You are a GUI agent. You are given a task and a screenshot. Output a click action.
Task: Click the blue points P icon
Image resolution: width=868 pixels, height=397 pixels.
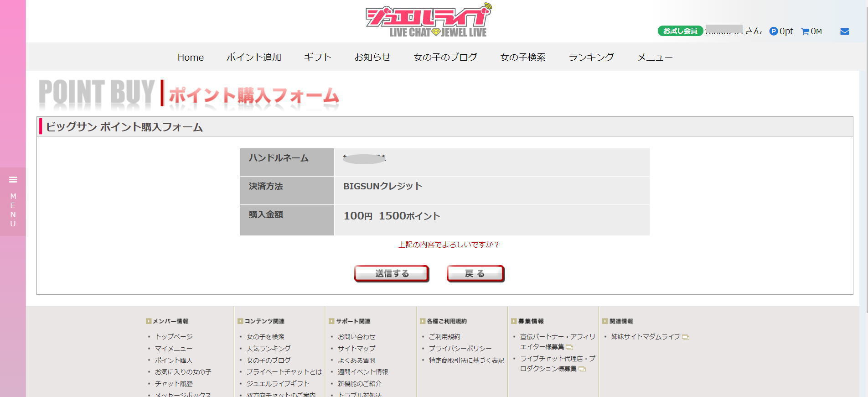pyautogui.click(x=773, y=31)
